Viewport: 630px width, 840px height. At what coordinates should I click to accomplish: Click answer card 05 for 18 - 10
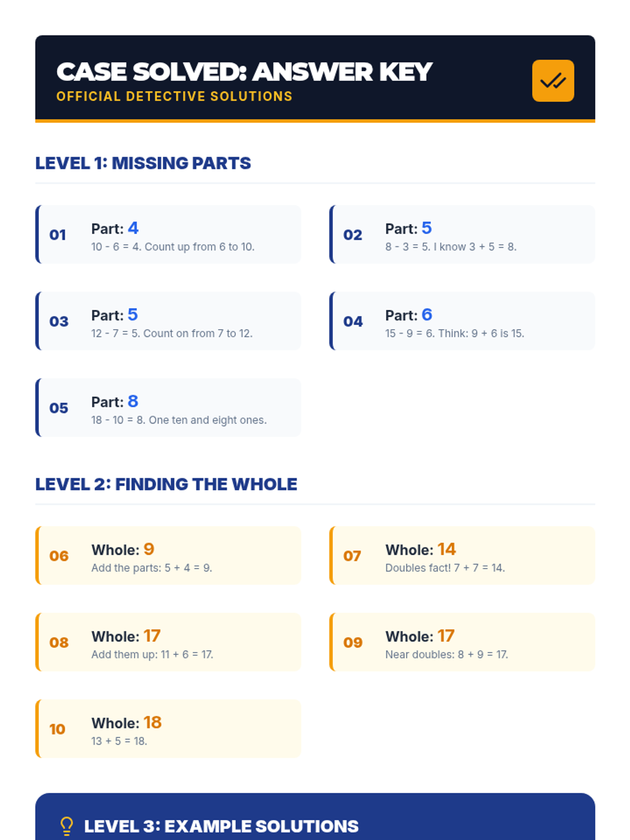(x=169, y=407)
